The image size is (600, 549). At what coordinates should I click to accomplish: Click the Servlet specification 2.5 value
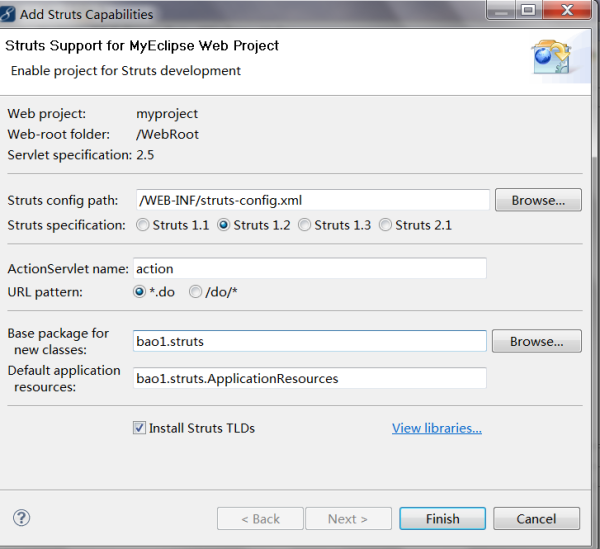pos(145,155)
